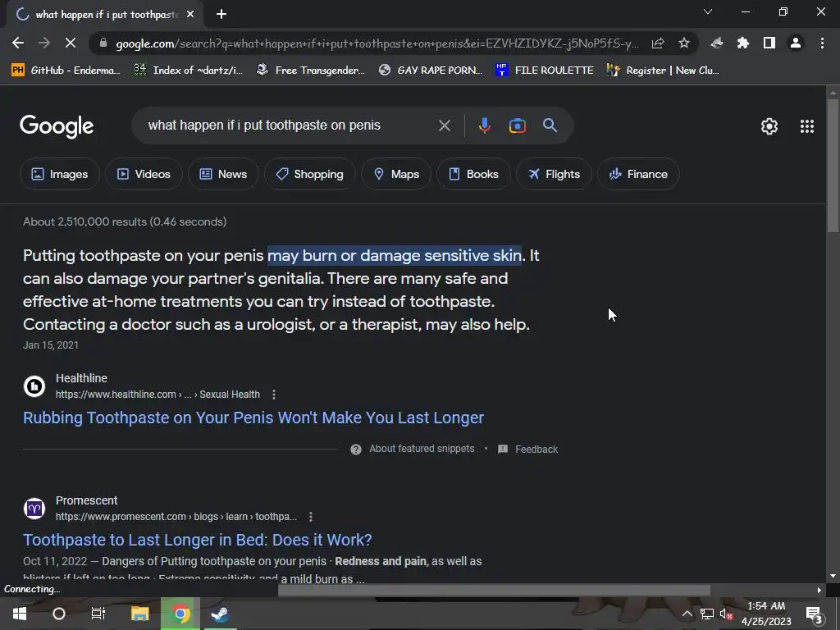Switch to Maps results
The height and width of the screenshot is (630, 840).
[x=396, y=174]
